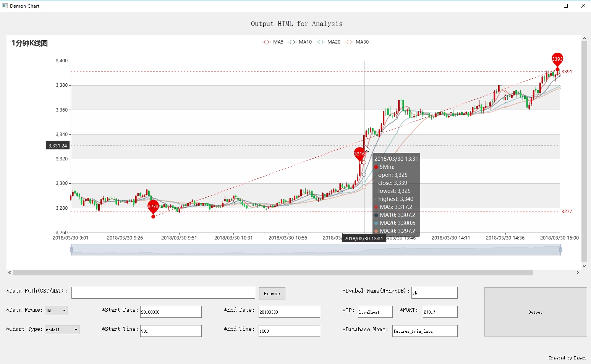This screenshot has height=364, width=591.
Task: Click the Output button
Action: point(536,312)
